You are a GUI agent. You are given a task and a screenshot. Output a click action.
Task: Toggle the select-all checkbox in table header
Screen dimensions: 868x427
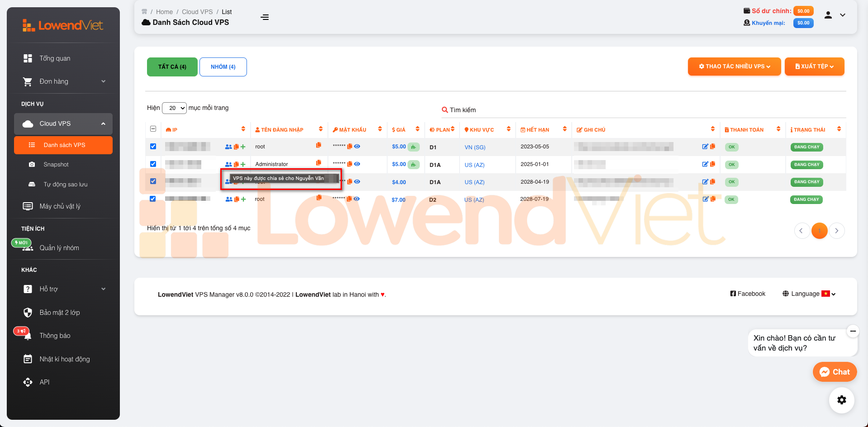click(153, 129)
